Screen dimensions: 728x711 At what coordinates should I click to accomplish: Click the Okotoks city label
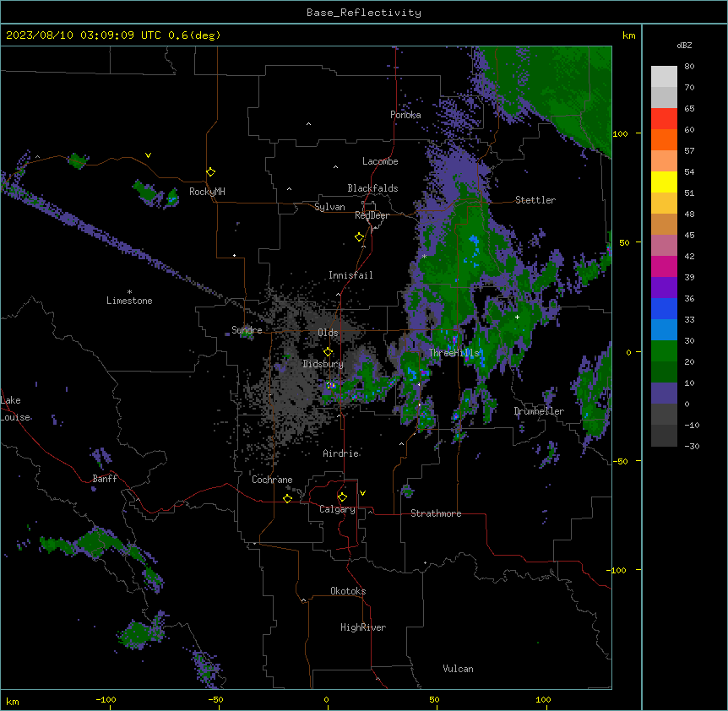[x=348, y=591]
